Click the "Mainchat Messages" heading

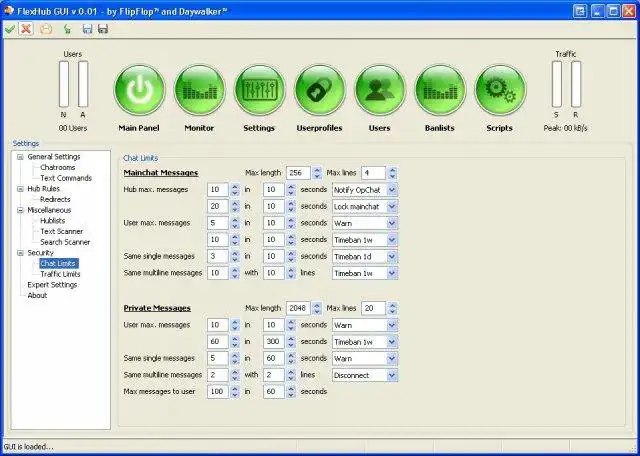point(161,173)
